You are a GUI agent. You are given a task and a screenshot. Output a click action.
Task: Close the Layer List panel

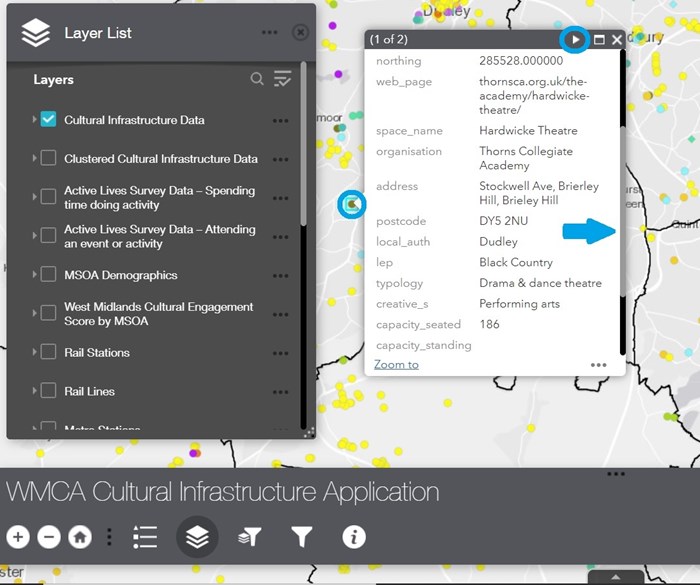[x=300, y=32]
